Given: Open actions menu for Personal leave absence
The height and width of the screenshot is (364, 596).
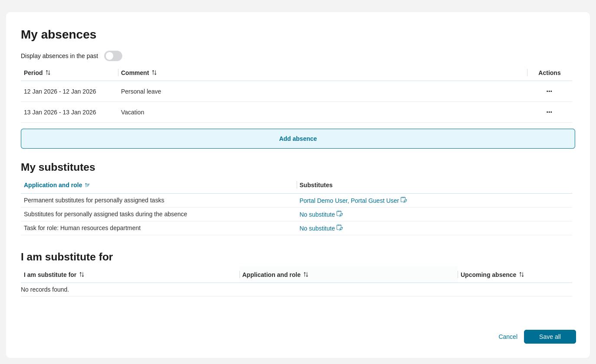Looking at the screenshot, I should (549, 91).
